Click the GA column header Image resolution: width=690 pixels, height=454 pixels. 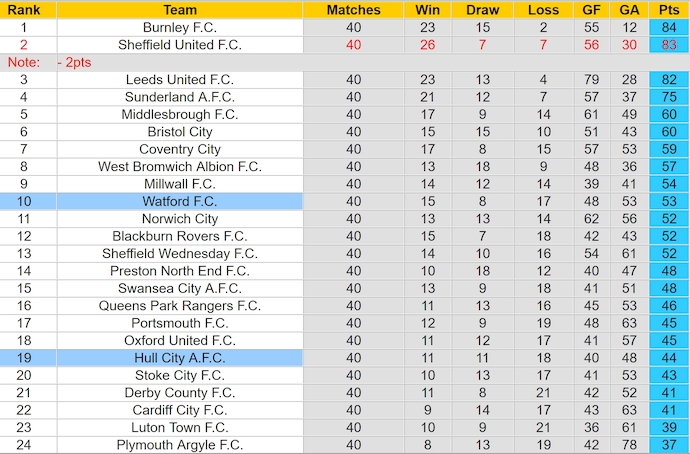pos(628,10)
